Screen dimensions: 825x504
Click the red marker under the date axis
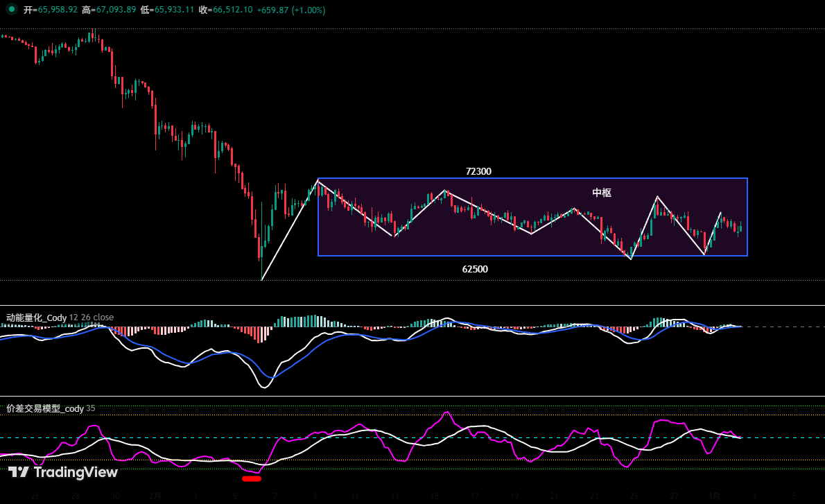pos(253,478)
